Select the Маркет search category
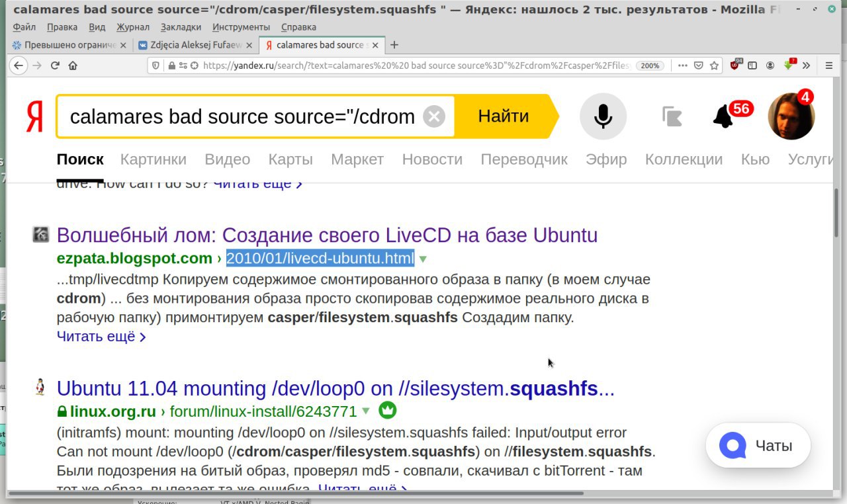The height and width of the screenshot is (504, 847). (357, 159)
